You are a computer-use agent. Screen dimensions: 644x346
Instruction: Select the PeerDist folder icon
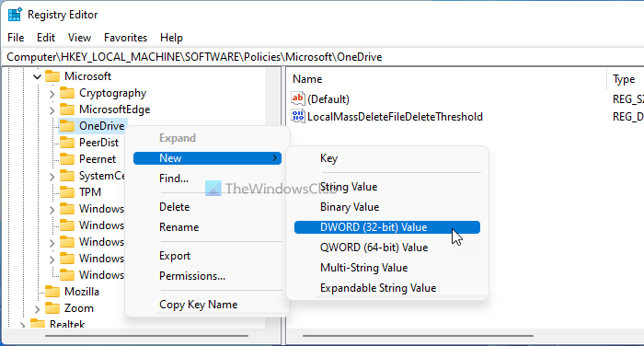67,143
